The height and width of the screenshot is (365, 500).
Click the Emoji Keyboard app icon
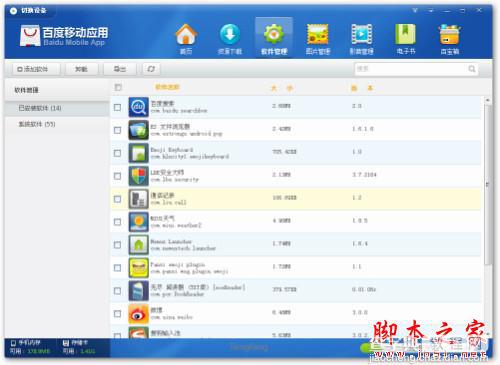[x=138, y=153]
